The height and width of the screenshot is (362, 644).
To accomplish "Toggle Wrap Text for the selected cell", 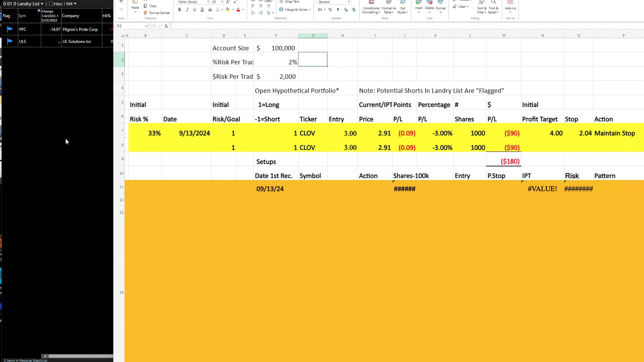I will tap(289, 2).
